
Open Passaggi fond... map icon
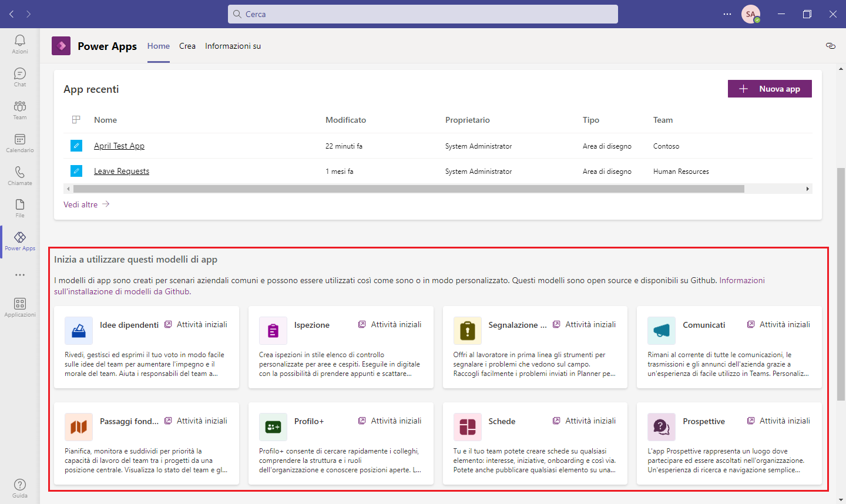[79, 427]
